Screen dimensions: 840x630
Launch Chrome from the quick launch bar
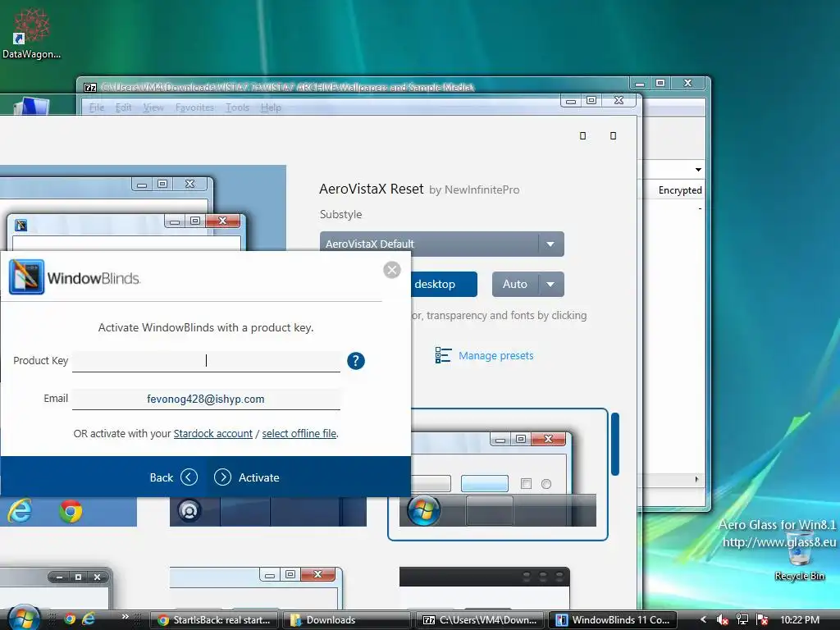coord(70,619)
